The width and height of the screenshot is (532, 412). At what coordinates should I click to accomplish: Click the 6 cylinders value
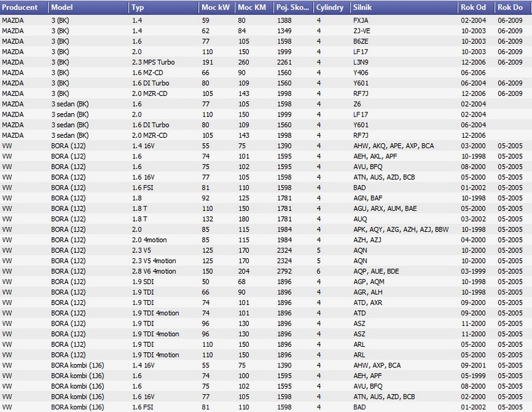click(319, 272)
